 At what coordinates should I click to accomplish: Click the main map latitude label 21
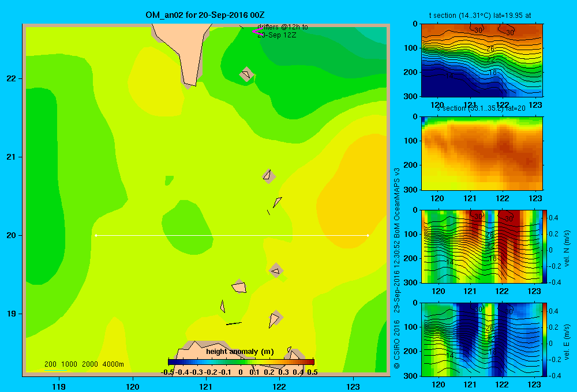coord(12,157)
